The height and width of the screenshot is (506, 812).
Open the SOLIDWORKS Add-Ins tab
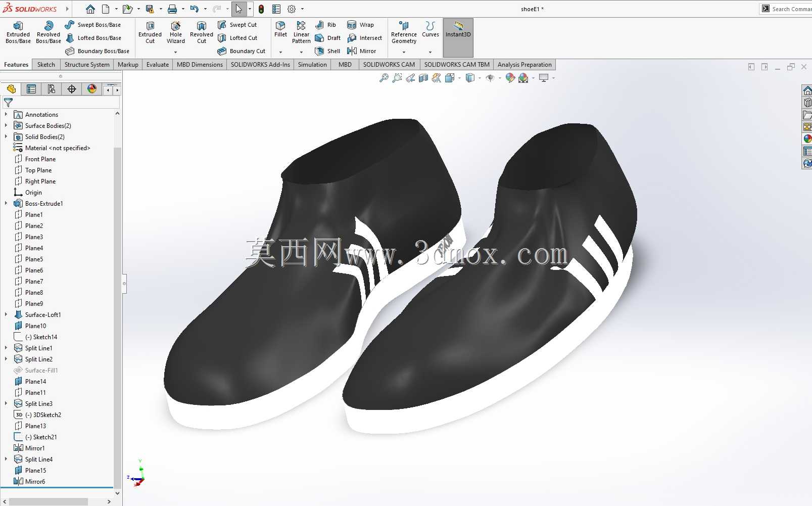[260, 65]
